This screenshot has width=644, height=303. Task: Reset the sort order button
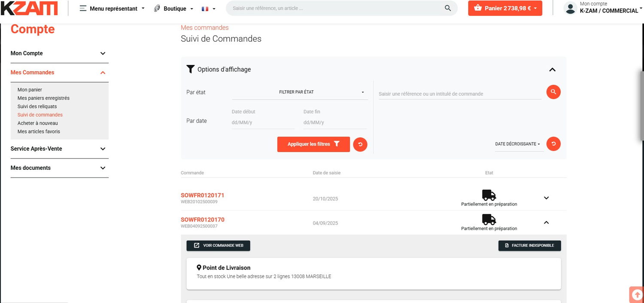pos(553,144)
